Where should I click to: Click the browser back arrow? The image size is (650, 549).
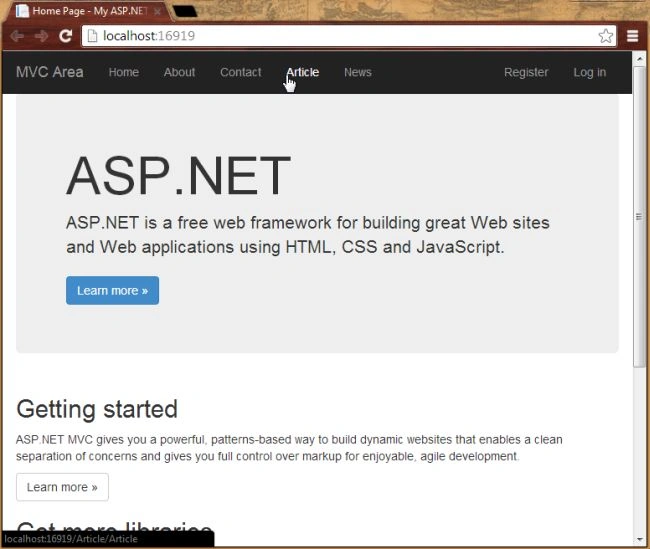pyautogui.click(x=17, y=36)
